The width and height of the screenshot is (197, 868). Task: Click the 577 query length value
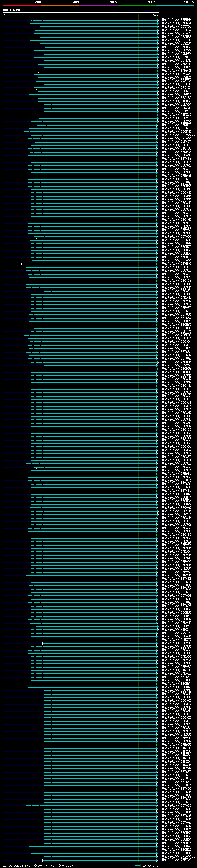[x=155, y=15]
